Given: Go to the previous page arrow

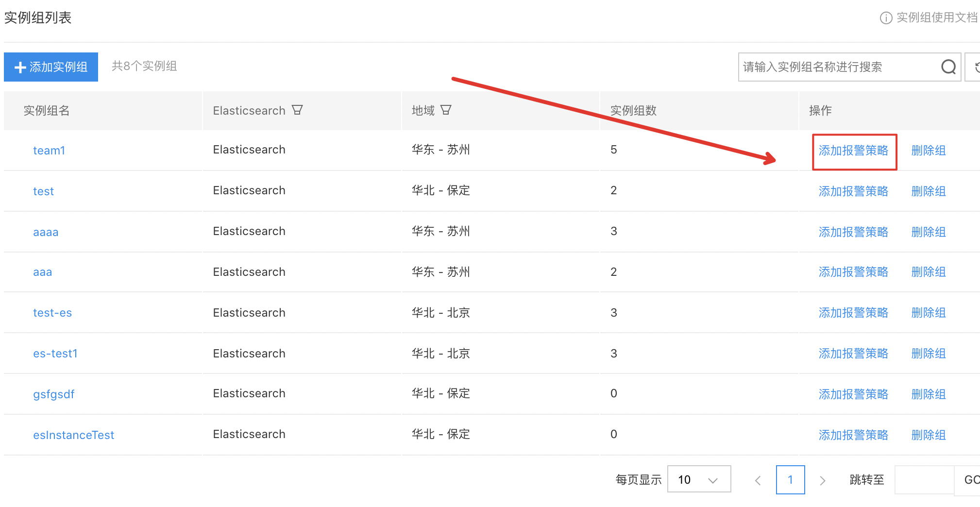Looking at the screenshot, I should [x=758, y=480].
